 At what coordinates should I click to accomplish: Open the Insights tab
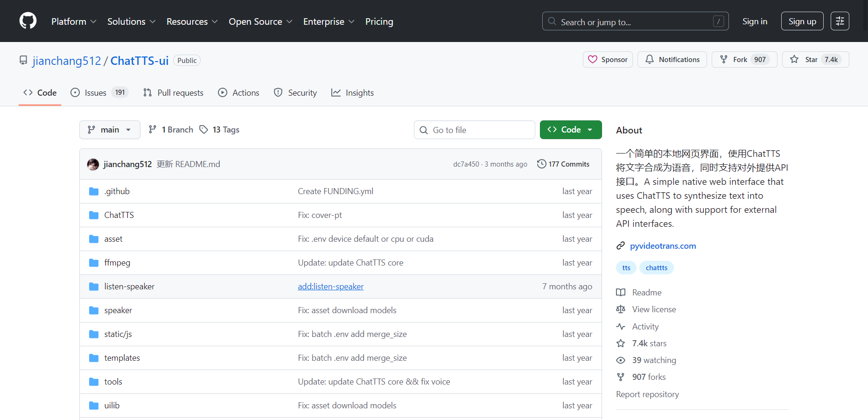(352, 92)
